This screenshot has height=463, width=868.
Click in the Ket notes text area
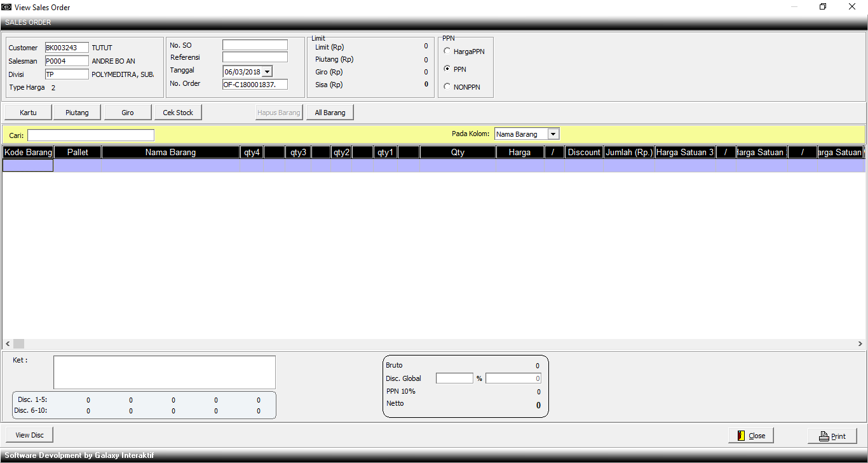pyautogui.click(x=164, y=372)
